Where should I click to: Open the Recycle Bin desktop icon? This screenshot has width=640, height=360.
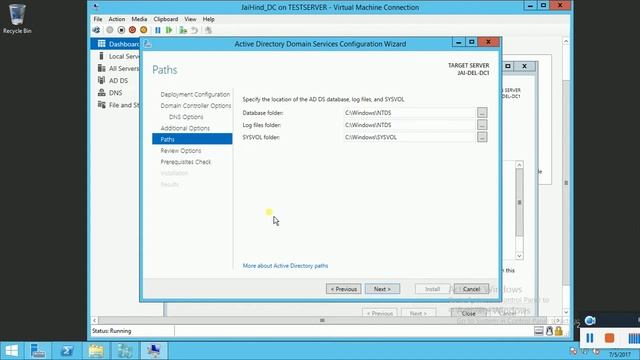(17, 19)
